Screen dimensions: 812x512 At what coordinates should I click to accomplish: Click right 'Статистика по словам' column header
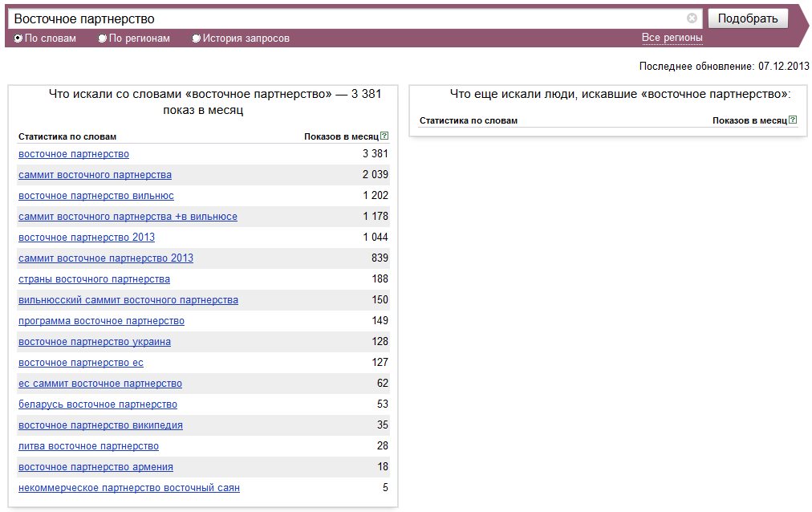pos(468,120)
